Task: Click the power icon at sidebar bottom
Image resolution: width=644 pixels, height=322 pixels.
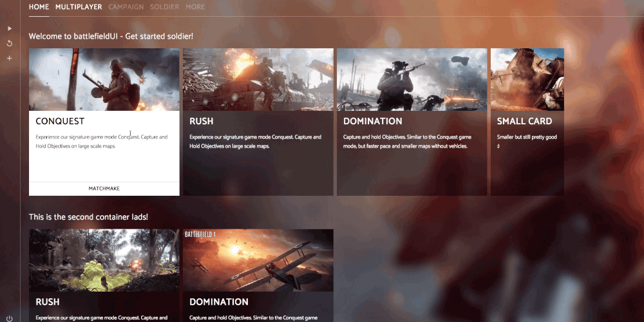Action: (x=10, y=318)
